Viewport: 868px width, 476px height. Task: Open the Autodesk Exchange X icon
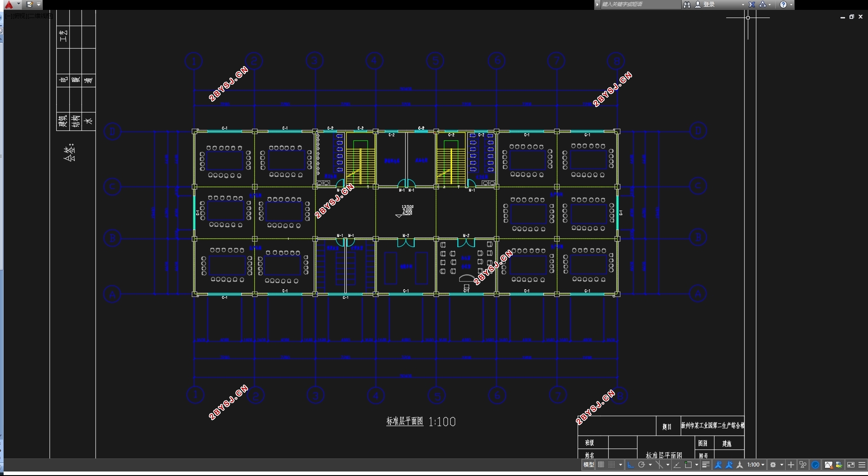(752, 4)
